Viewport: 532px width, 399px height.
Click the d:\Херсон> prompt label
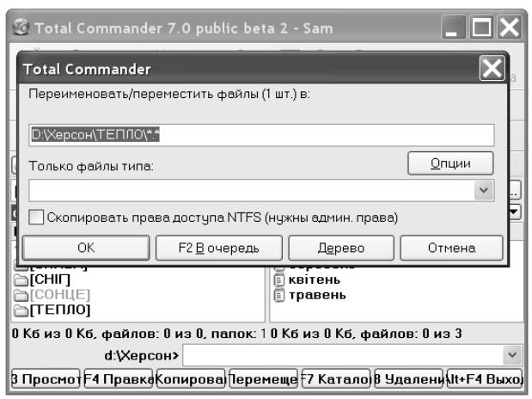coord(142,355)
